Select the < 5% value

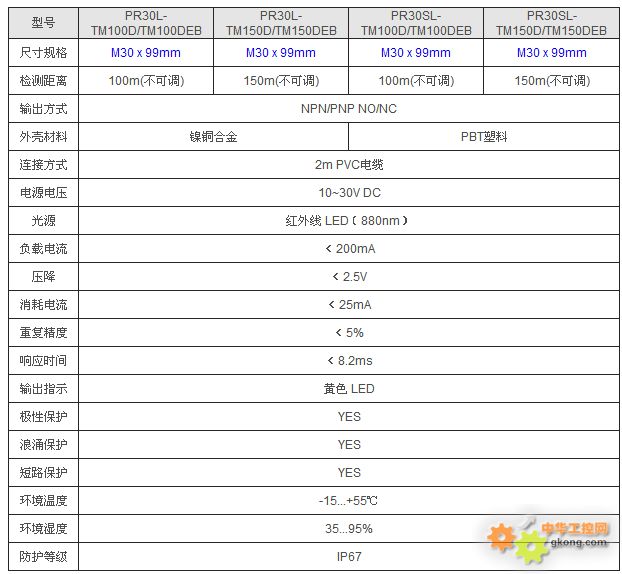coord(349,332)
